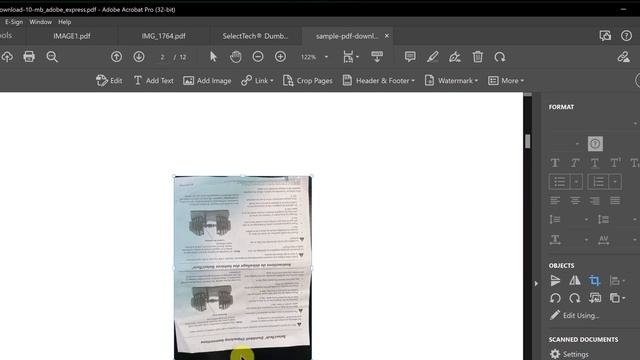
Task: Click Crop Pages button
Action: [308, 80]
